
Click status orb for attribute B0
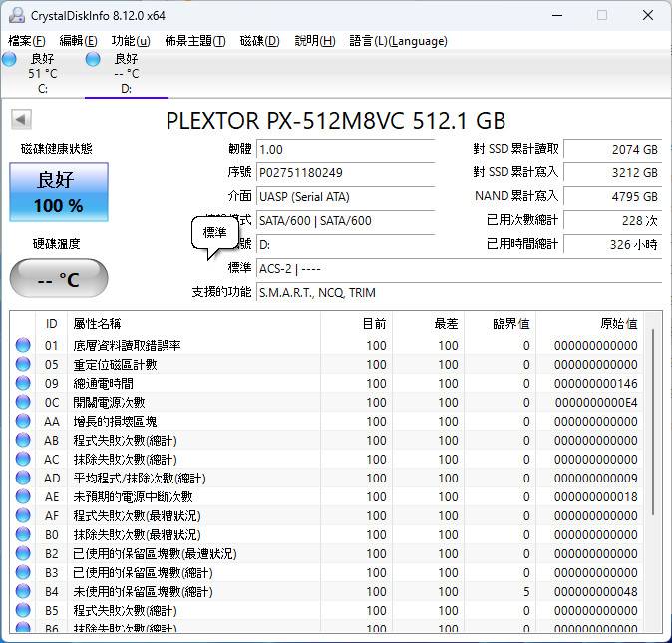pyautogui.click(x=23, y=534)
